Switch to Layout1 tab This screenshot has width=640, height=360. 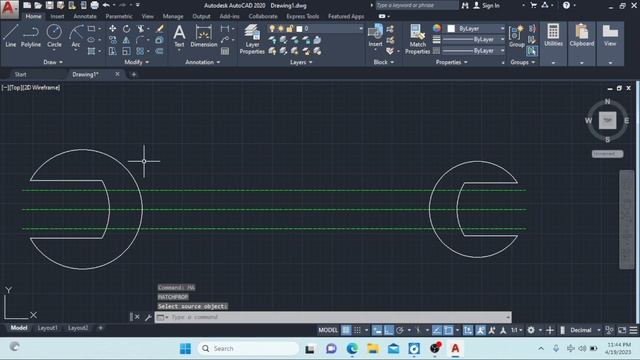click(47, 328)
